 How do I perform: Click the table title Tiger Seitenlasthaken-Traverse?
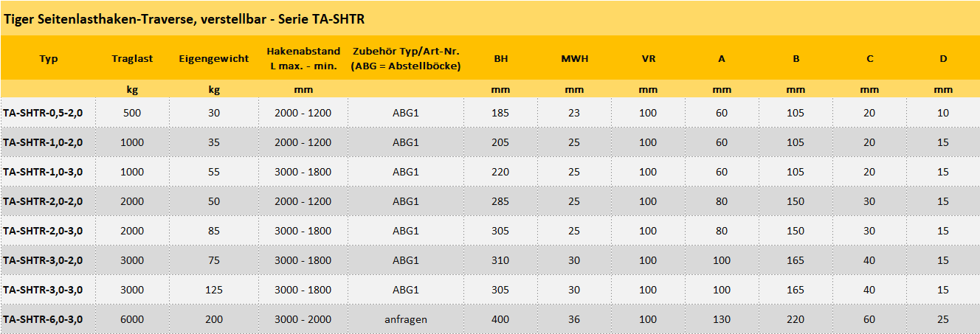tap(184, 18)
